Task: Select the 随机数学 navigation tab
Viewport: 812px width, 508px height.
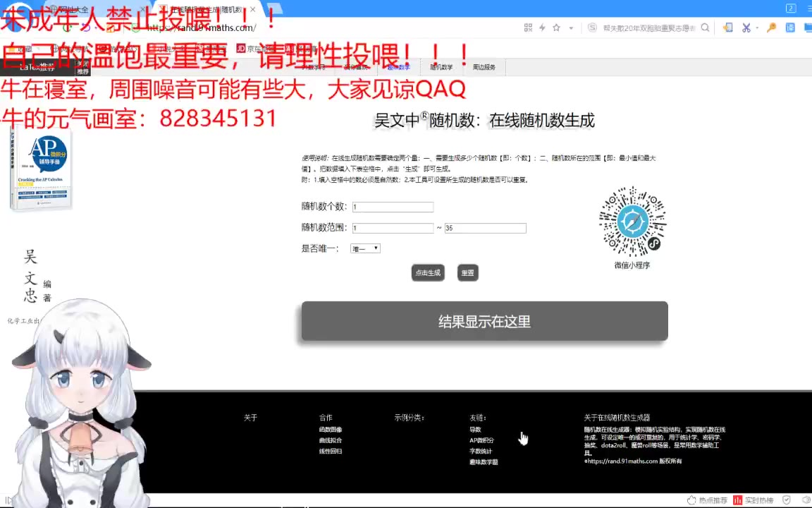Action: tap(441, 68)
